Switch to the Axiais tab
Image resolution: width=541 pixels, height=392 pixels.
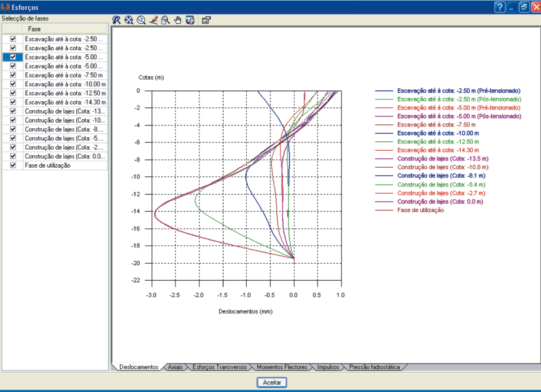175,367
